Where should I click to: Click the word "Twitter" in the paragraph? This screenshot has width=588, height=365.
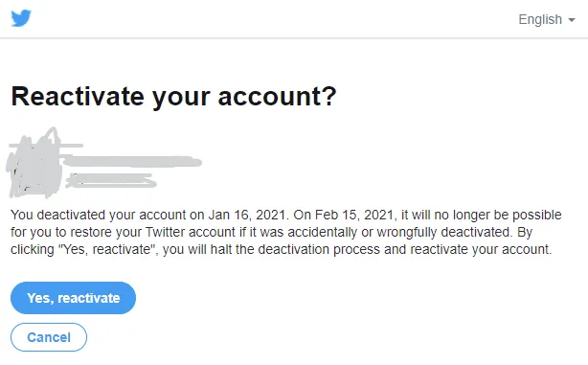[165, 232]
